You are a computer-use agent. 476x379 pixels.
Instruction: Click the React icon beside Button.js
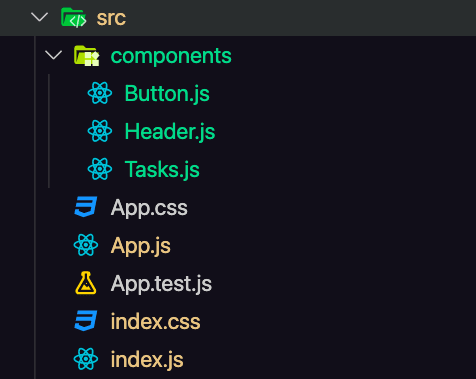pos(100,93)
